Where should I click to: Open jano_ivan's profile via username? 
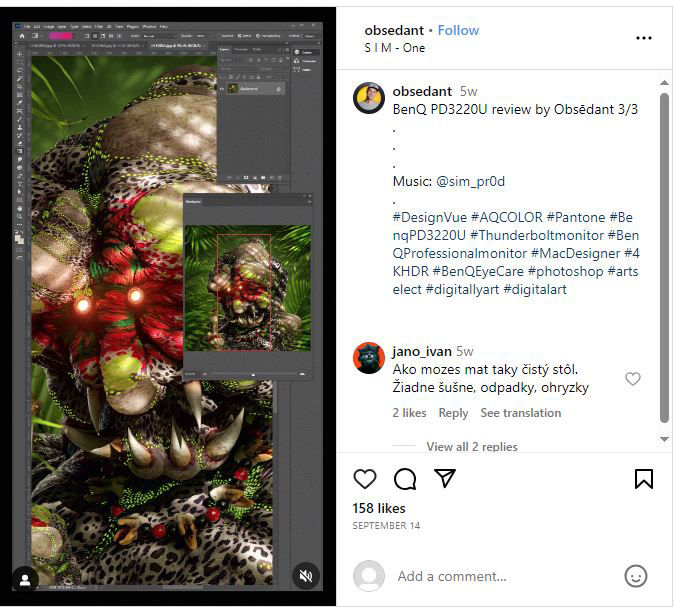point(422,351)
